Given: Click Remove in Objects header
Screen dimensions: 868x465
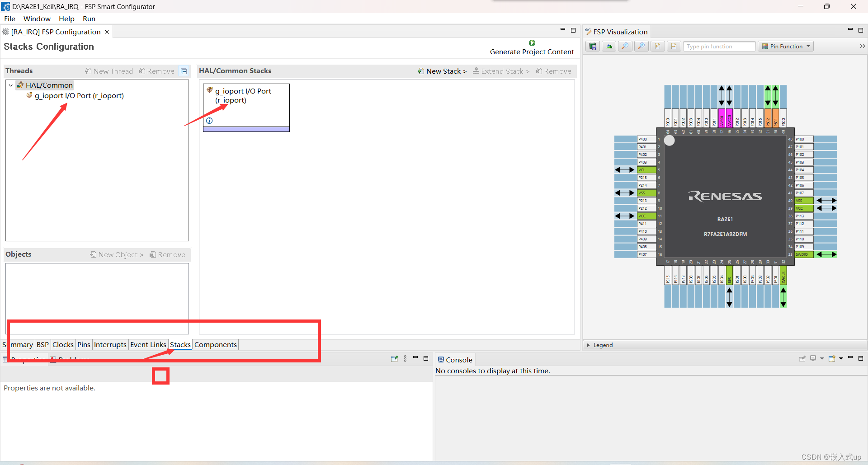Looking at the screenshot, I should (x=167, y=255).
